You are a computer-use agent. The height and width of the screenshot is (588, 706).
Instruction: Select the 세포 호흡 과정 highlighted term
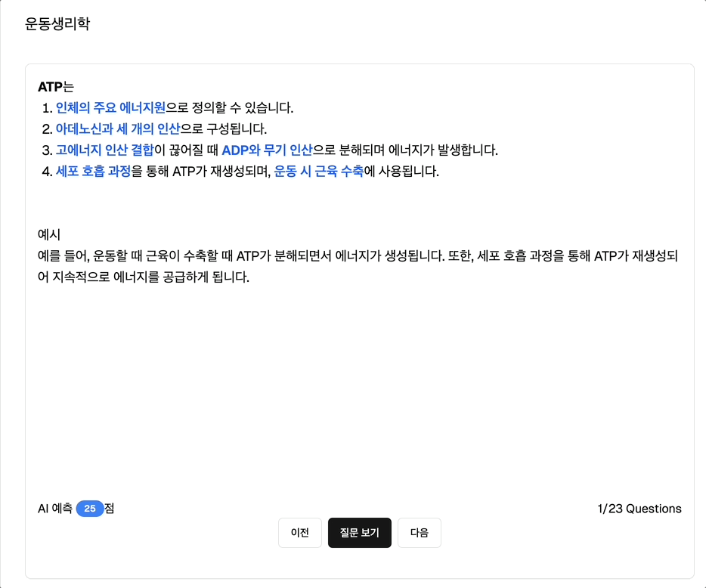coord(94,171)
